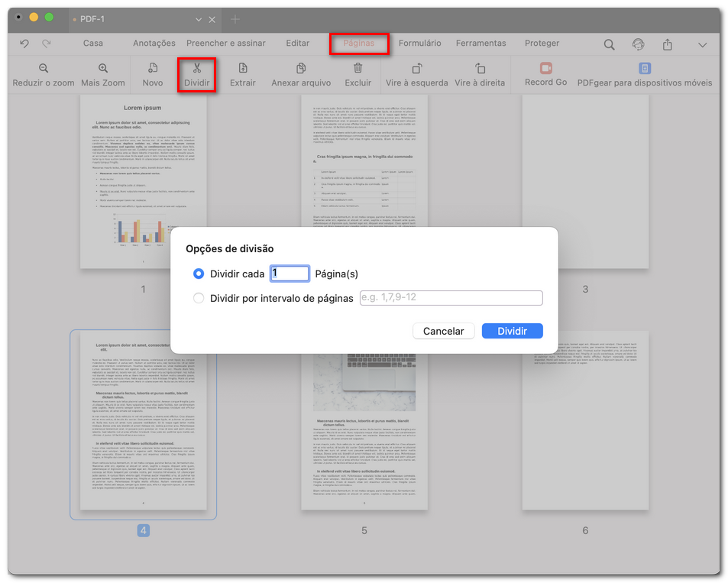The height and width of the screenshot is (583, 728).
Task: Click the Mais Zoom icon
Action: (102, 74)
